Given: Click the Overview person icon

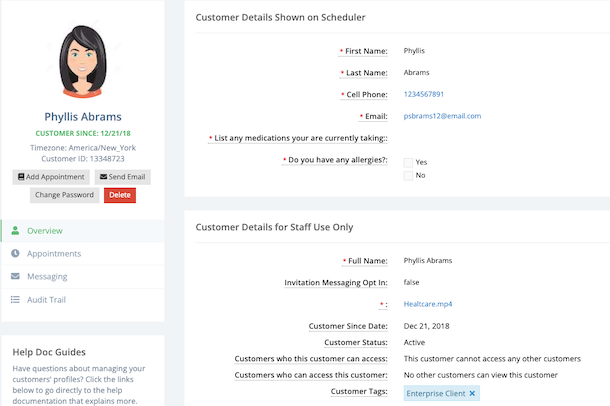Looking at the screenshot, I should click(x=15, y=231).
